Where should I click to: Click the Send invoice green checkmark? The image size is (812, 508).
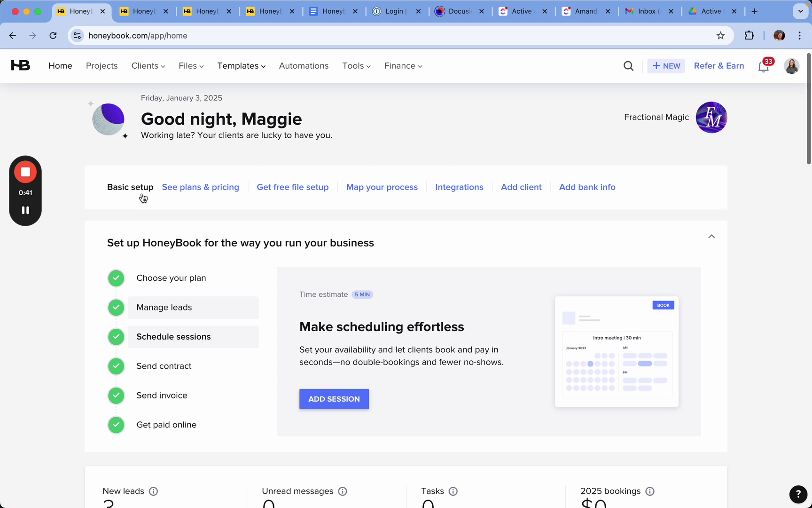116,396
